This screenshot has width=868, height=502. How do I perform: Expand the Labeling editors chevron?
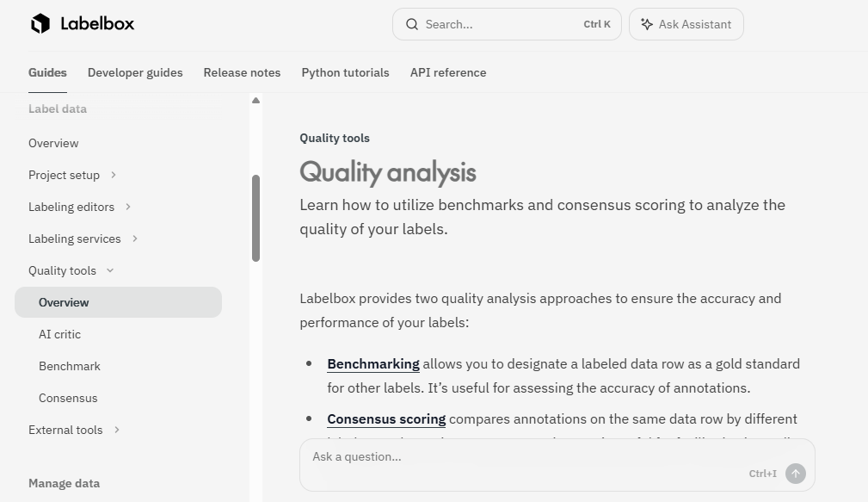(x=128, y=207)
